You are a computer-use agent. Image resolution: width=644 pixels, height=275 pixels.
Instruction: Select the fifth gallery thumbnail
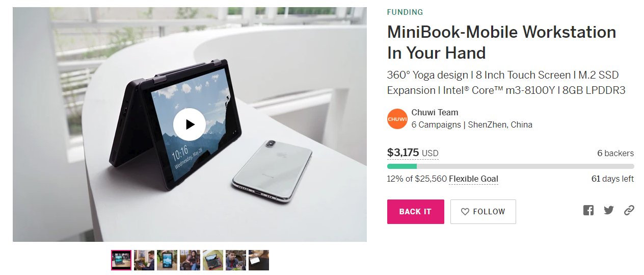213,260
